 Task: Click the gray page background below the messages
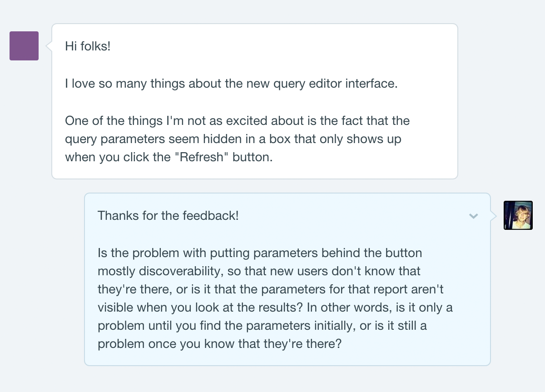pyautogui.click(x=272, y=379)
